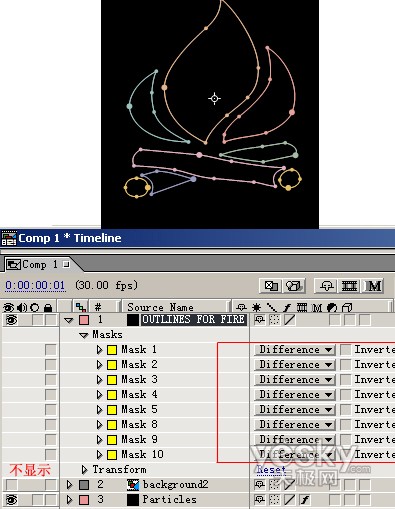Collapse the Masks group triangle

point(84,335)
